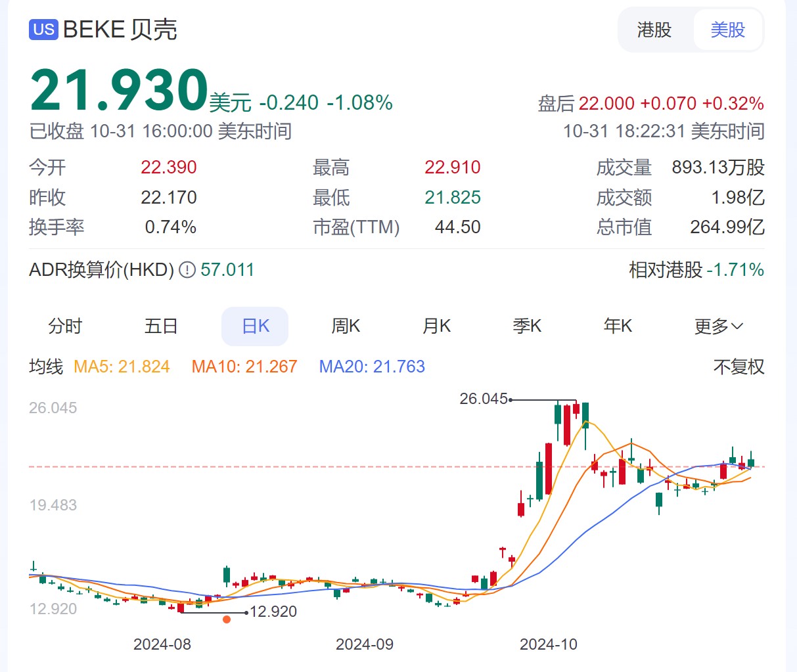Screen dimensions: 797x672
Task: Click the US market badge icon
Action: pos(43,30)
